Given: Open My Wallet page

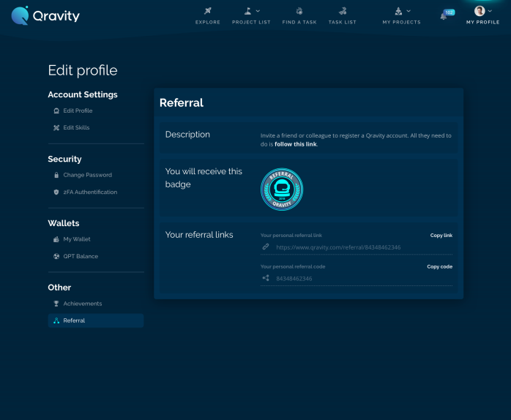Looking at the screenshot, I should 77,239.
